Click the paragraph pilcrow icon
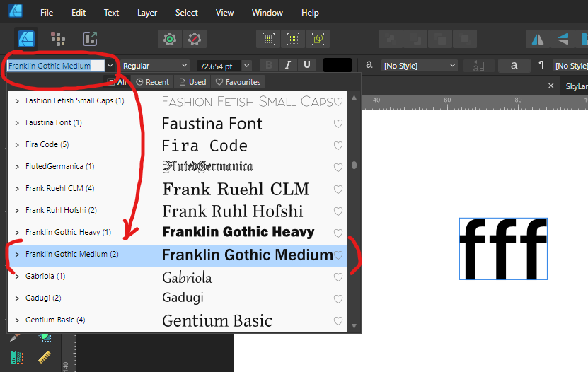The width and height of the screenshot is (588, 372). (x=541, y=66)
